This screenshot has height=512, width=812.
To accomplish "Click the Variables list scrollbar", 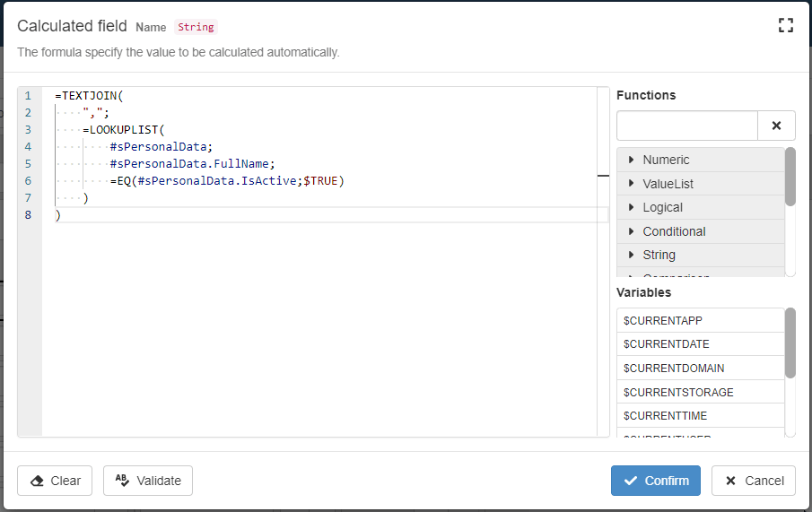I will tap(790, 343).
